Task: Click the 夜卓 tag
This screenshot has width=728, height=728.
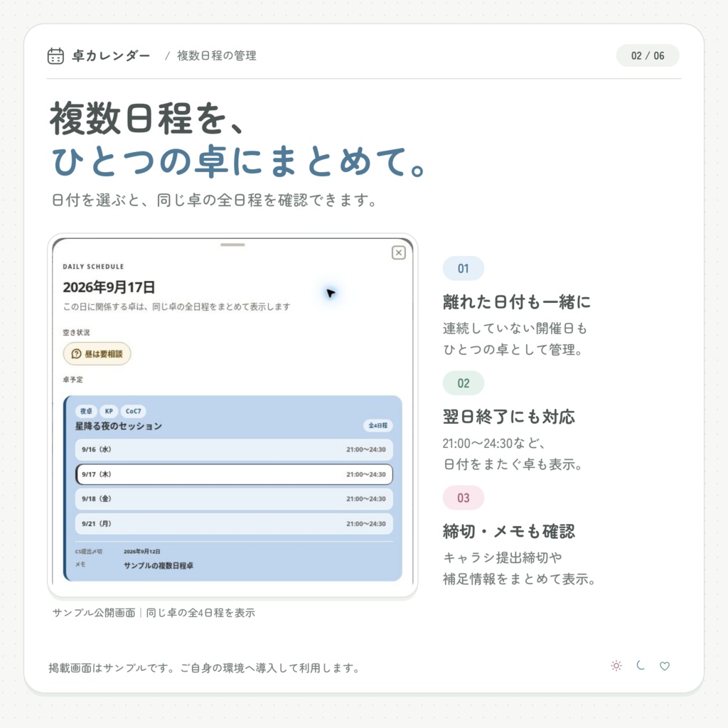Action: tap(86, 411)
